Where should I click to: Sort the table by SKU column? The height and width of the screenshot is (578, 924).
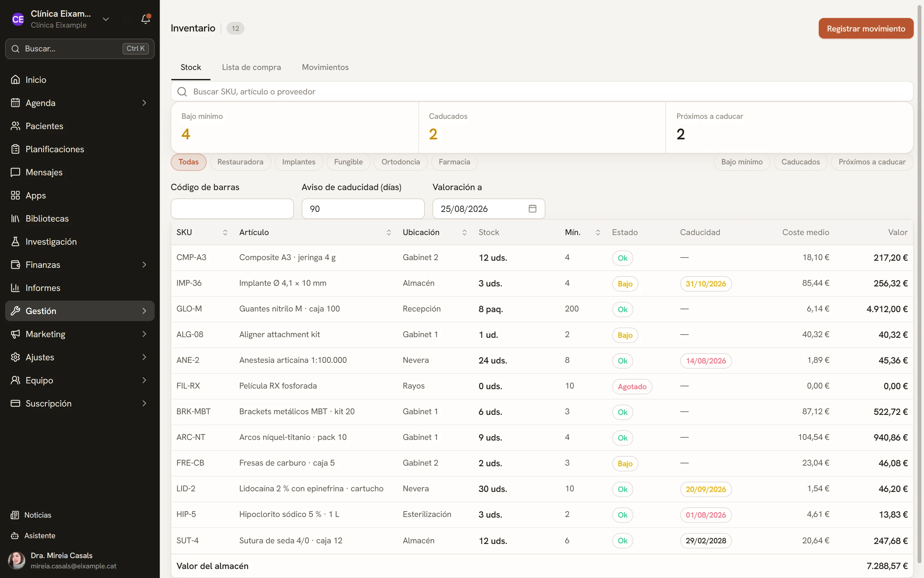point(225,232)
